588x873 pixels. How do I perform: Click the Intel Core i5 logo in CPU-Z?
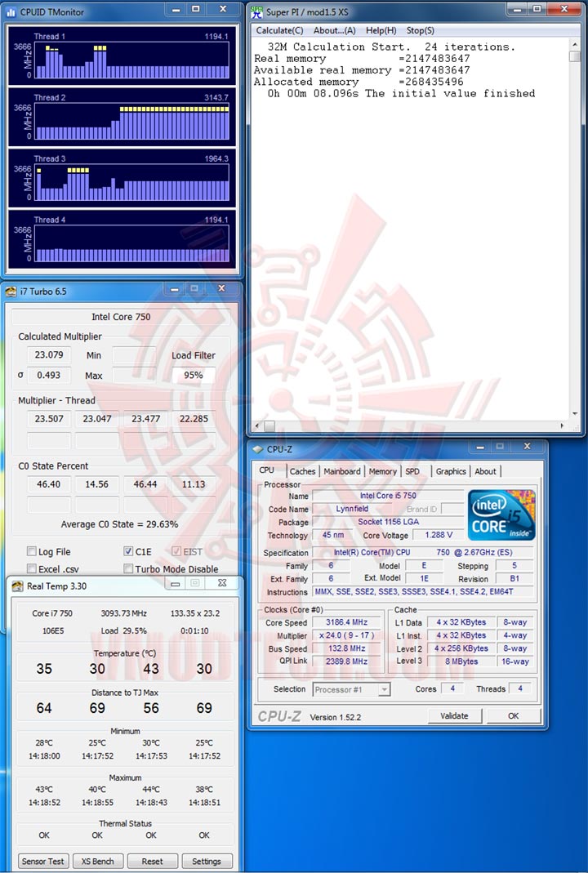point(501,514)
